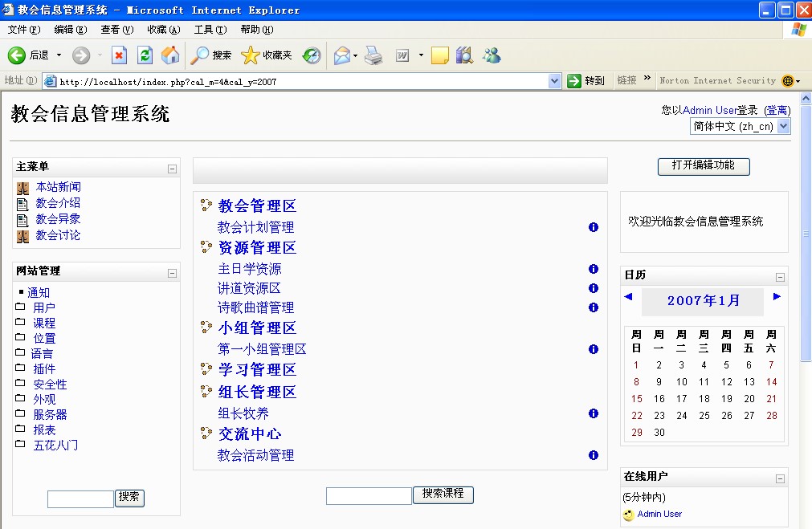Open the 工具 menu

pos(210,30)
